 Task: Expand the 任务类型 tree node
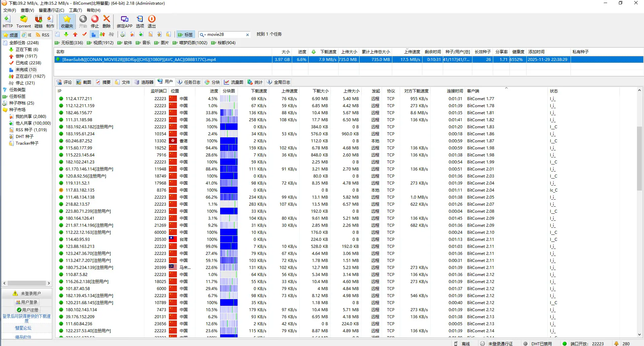pyautogui.click(x=5, y=90)
